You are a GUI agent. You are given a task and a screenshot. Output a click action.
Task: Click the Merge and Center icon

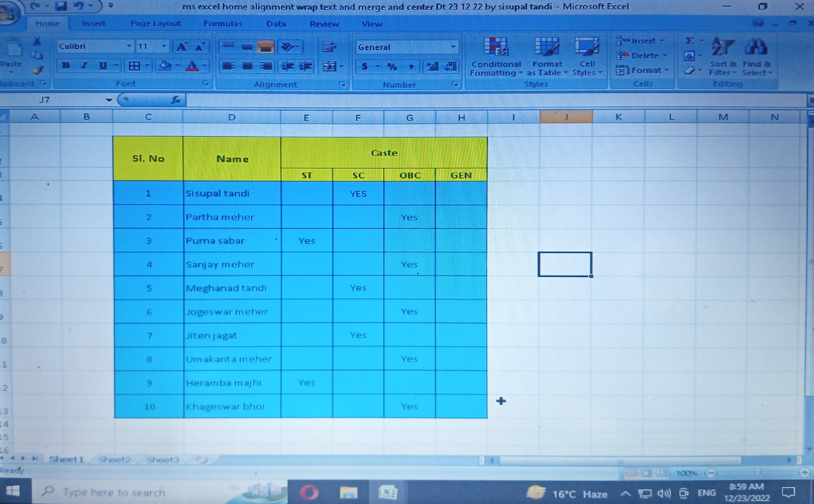click(330, 66)
